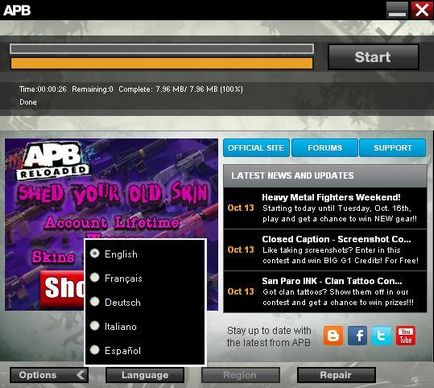This screenshot has width=434, height=388.
Task: Select the English language radio button
Action: [x=95, y=253]
